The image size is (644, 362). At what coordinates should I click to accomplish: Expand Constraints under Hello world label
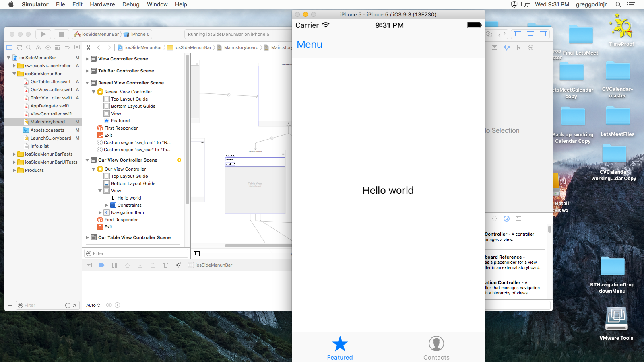pos(107,205)
